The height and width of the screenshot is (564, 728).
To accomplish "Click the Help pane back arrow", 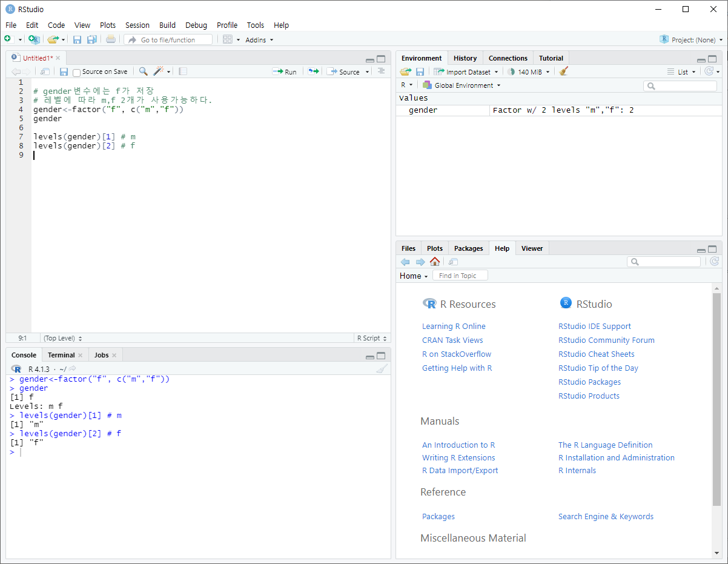I will pos(405,262).
